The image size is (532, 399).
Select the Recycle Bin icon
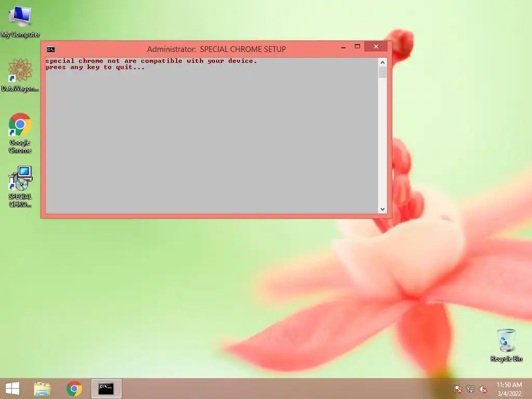click(506, 345)
